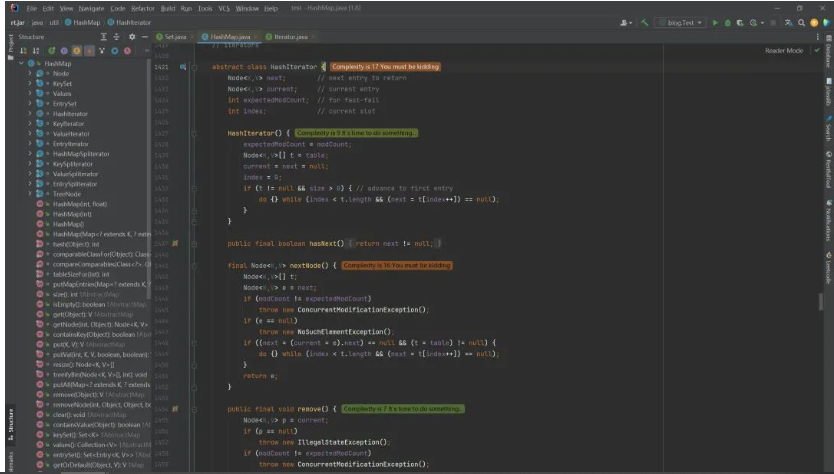
Task: Click the Stop process square icon
Action: pos(773,23)
